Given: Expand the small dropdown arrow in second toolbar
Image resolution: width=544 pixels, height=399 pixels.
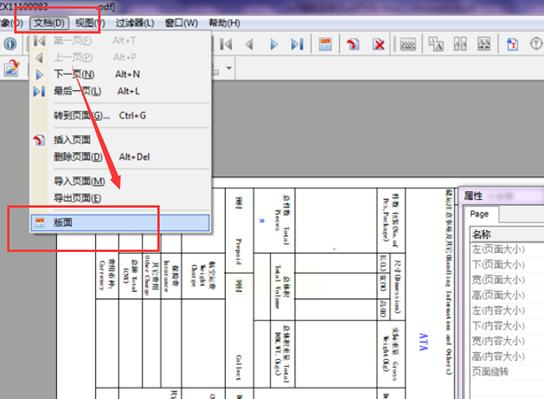Looking at the screenshot, I should click(229, 68).
